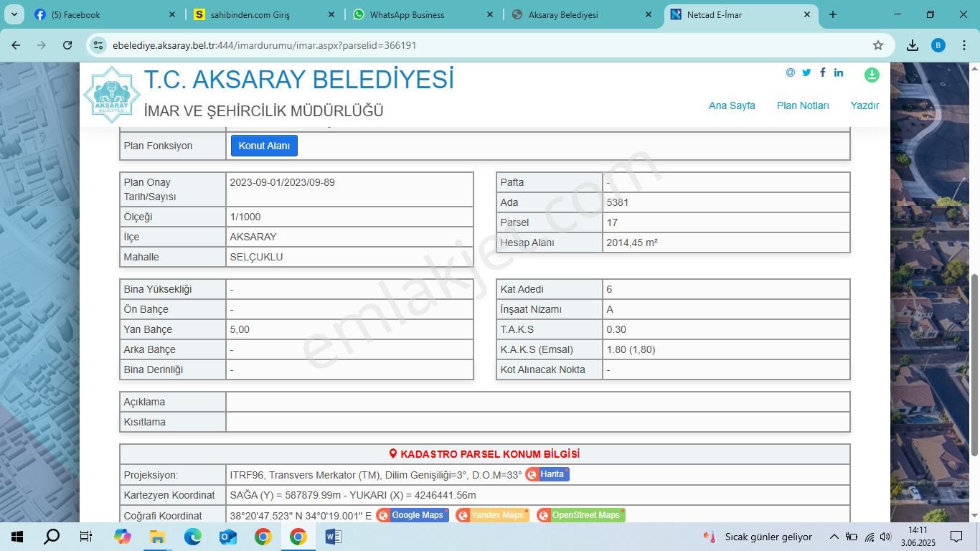980x551 pixels.
Task: Open the Twitter social icon link
Action: click(x=806, y=72)
